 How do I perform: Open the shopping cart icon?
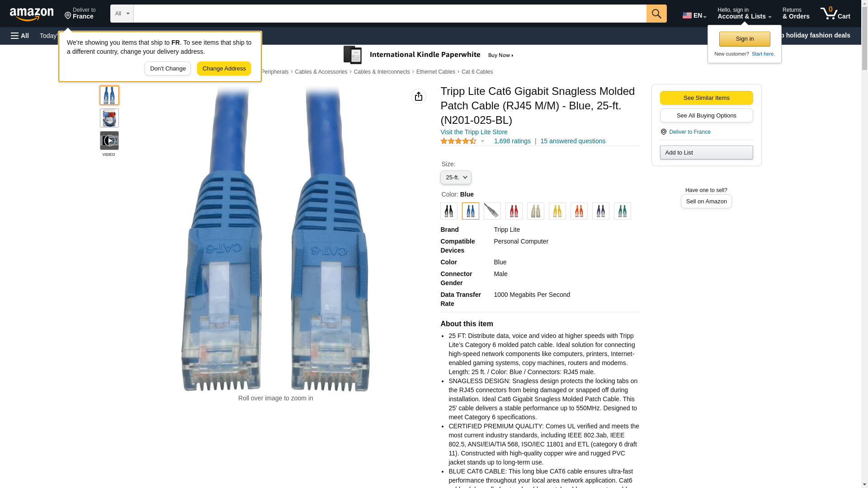click(x=835, y=14)
